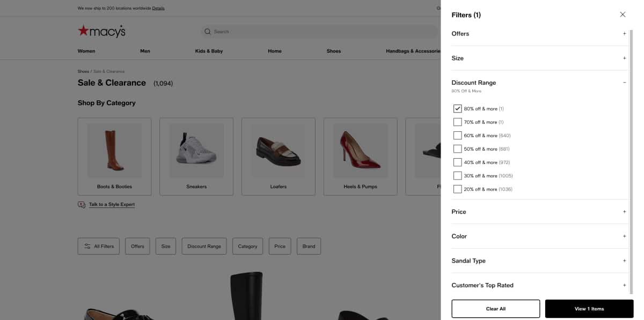Expand the Color filter section
The height and width of the screenshot is (320, 644).
point(624,236)
